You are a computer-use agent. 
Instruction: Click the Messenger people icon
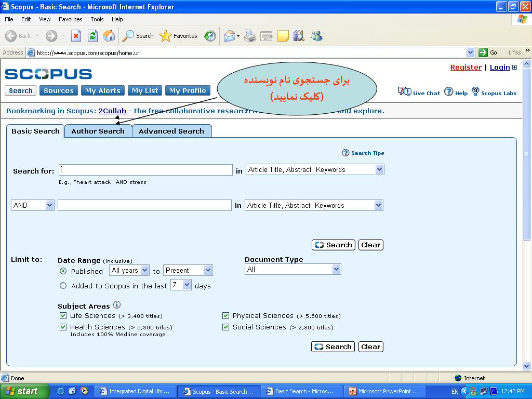click(316, 36)
